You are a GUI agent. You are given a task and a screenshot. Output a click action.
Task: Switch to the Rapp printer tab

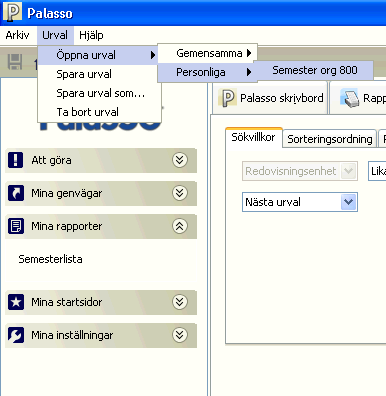[x=359, y=99]
